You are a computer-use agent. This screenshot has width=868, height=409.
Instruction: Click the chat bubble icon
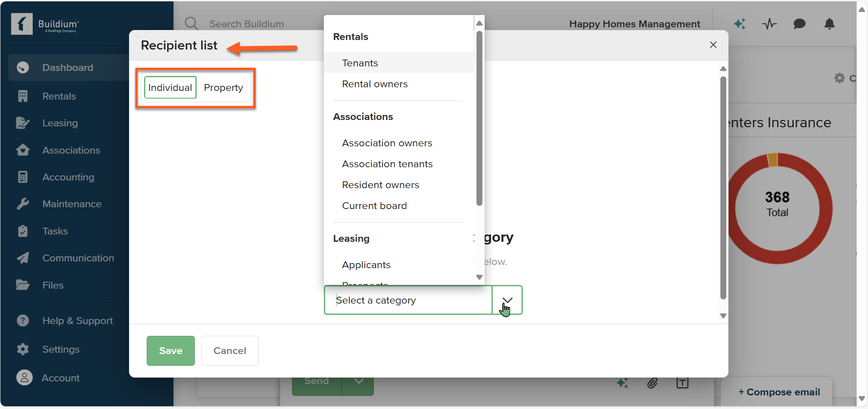click(x=799, y=24)
